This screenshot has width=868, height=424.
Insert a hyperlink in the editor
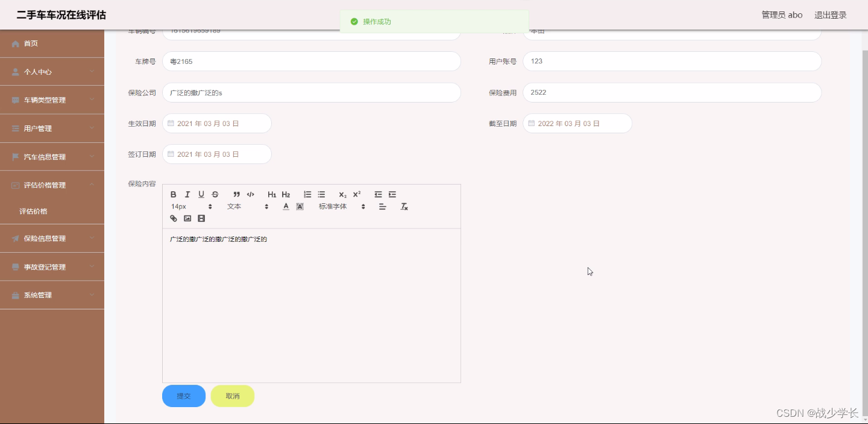(x=174, y=218)
